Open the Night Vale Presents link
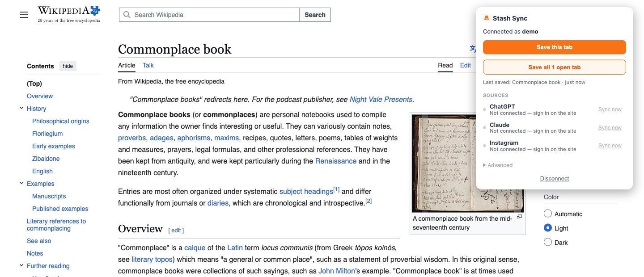This screenshot has width=644, height=277. (x=381, y=99)
